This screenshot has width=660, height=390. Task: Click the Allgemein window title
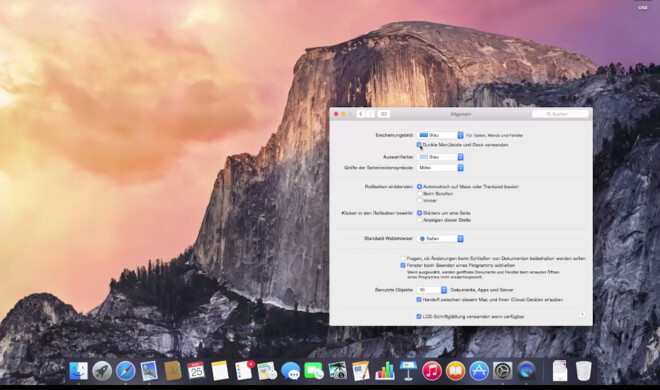click(x=460, y=114)
